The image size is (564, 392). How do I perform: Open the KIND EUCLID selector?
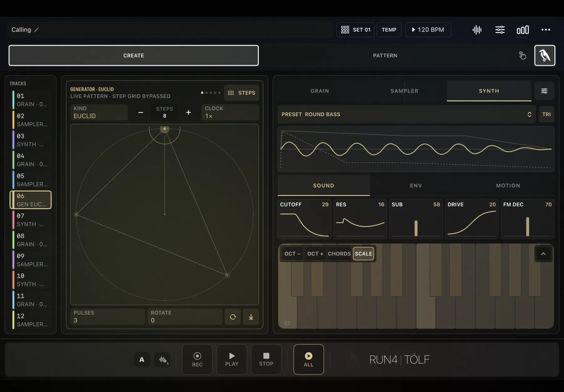pyautogui.click(x=99, y=112)
